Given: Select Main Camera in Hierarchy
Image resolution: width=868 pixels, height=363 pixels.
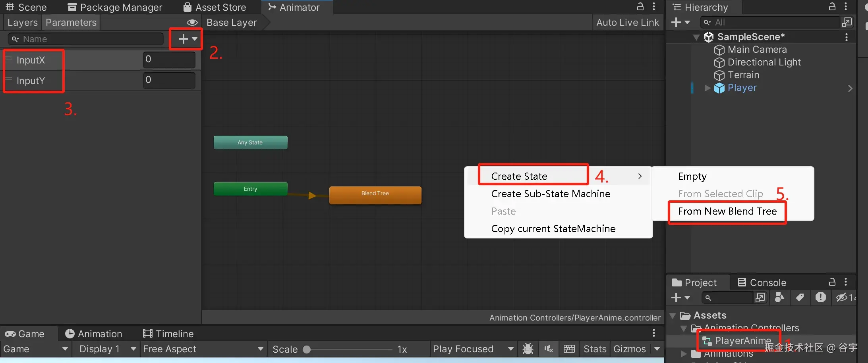Looking at the screenshot, I should (x=757, y=50).
